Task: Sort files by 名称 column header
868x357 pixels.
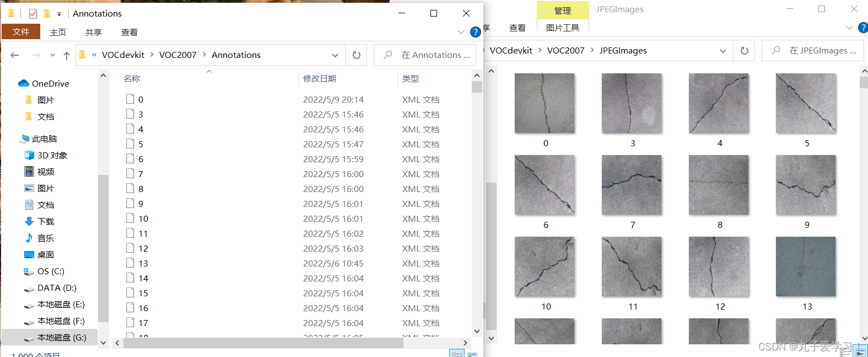Action: click(132, 79)
